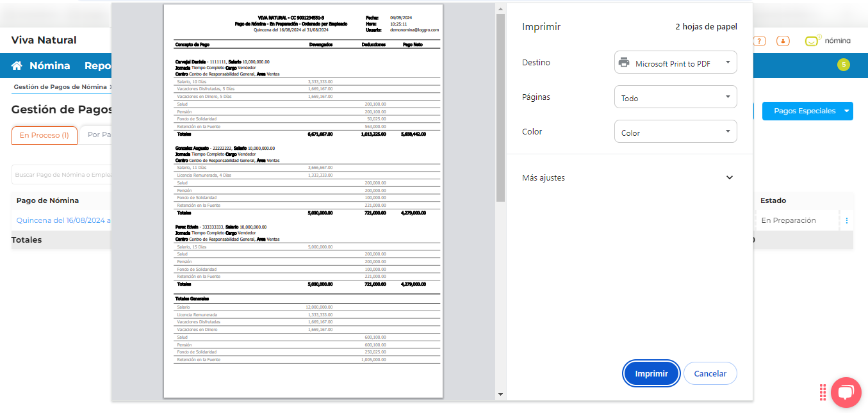
Task: Click the Cancelar button
Action: [x=710, y=374]
